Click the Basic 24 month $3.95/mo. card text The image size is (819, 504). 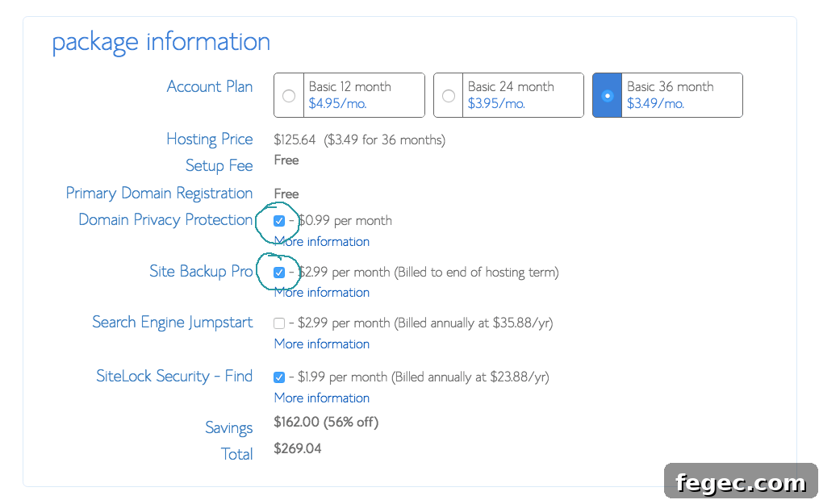(x=511, y=95)
